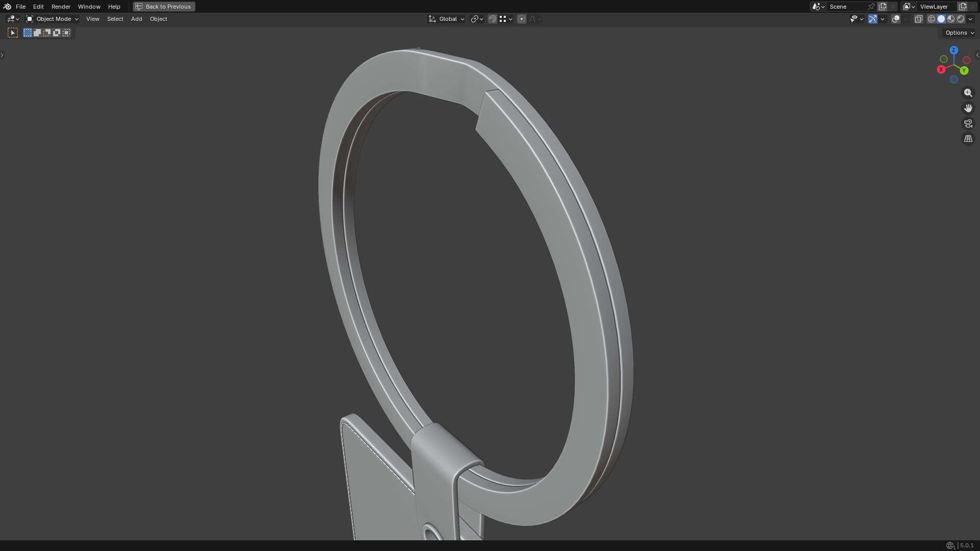The image size is (980, 551).
Task: Toggle snapping magnet icon
Action: [x=492, y=19]
